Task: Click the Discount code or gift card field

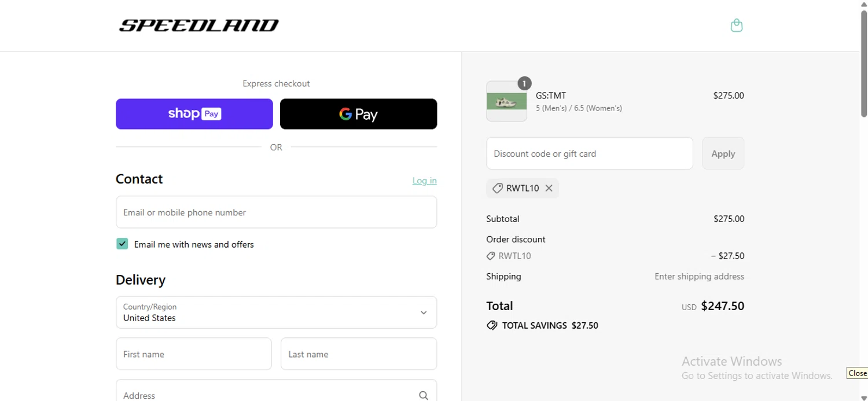Action: pyautogui.click(x=590, y=153)
